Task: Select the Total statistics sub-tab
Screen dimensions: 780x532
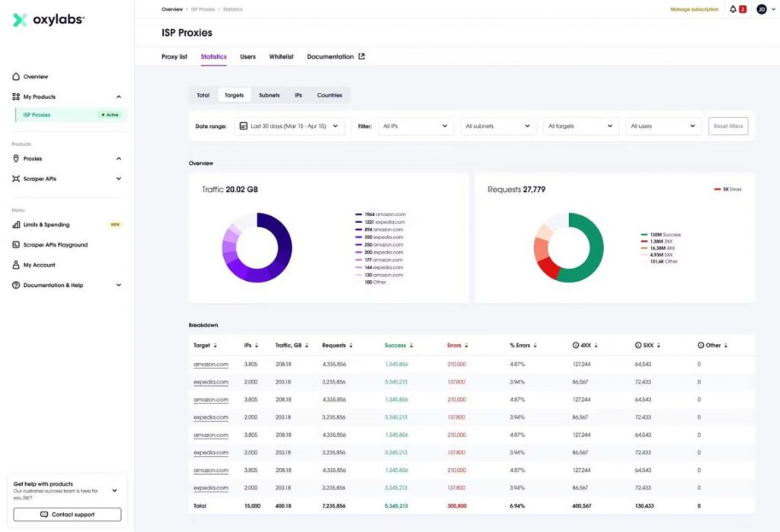Action: click(203, 95)
